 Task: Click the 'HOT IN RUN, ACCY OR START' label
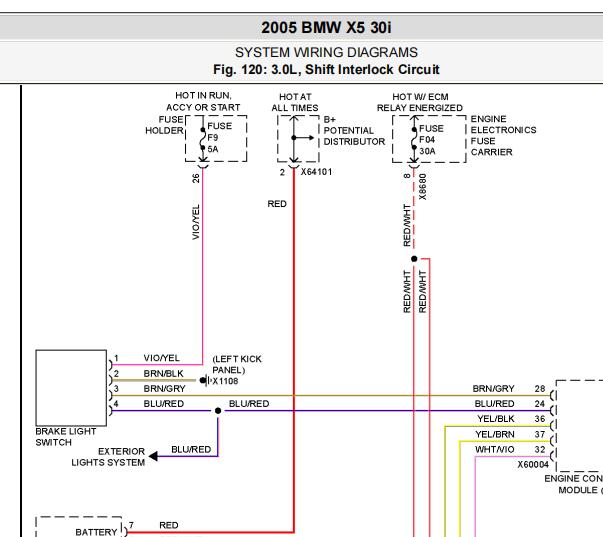203,102
